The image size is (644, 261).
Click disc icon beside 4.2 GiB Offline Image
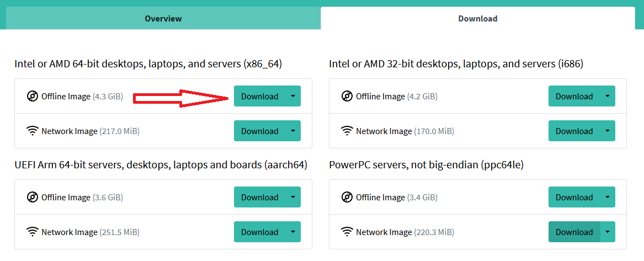point(347,97)
